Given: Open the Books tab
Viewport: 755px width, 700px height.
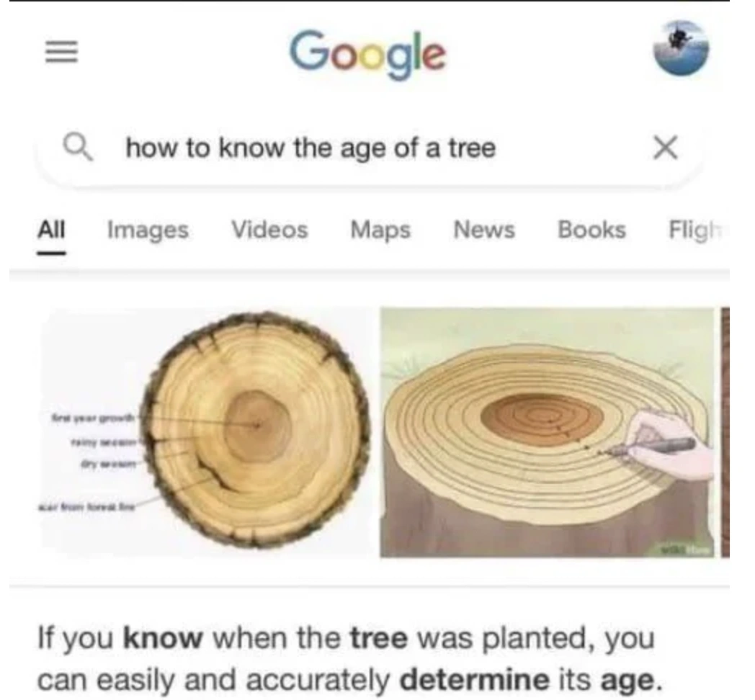Looking at the screenshot, I should point(591,230).
